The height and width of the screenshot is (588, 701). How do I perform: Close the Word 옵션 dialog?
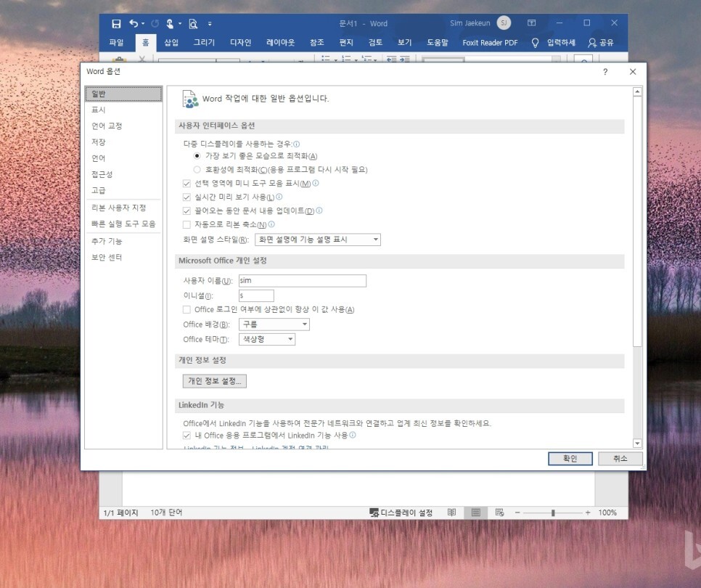tap(633, 72)
